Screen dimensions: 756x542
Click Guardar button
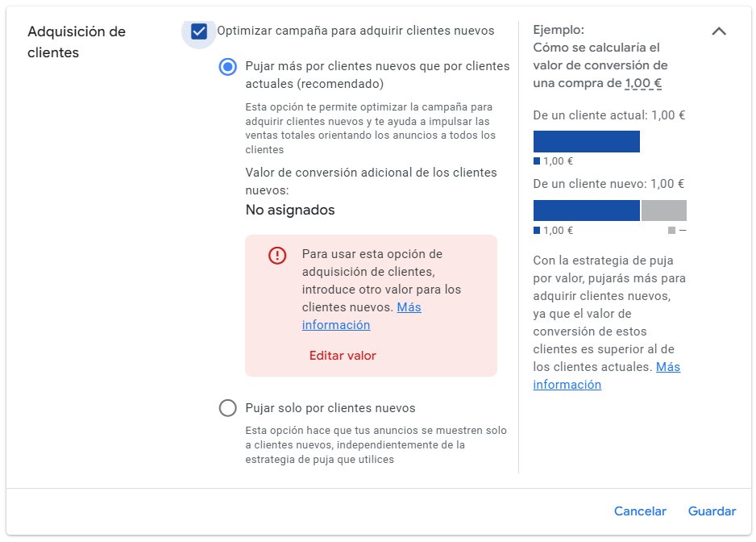712,511
